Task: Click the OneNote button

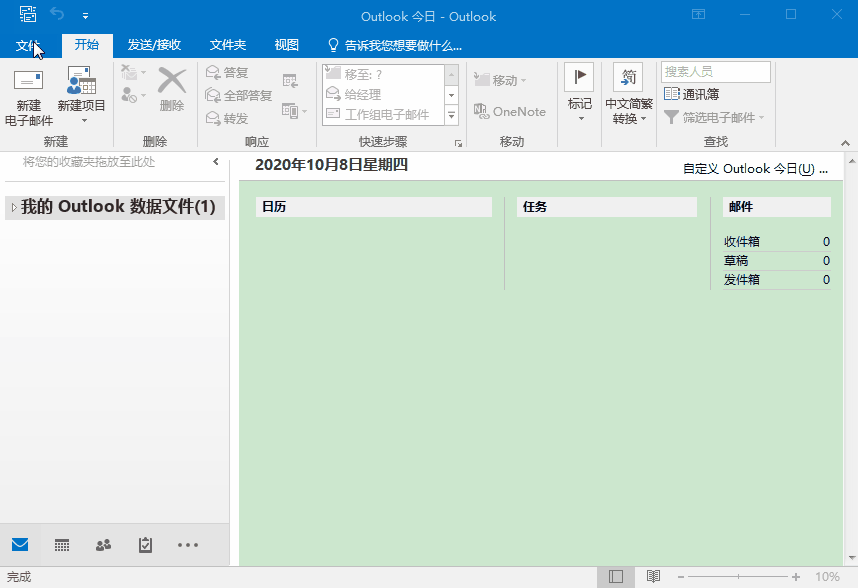Action: click(x=510, y=112)
